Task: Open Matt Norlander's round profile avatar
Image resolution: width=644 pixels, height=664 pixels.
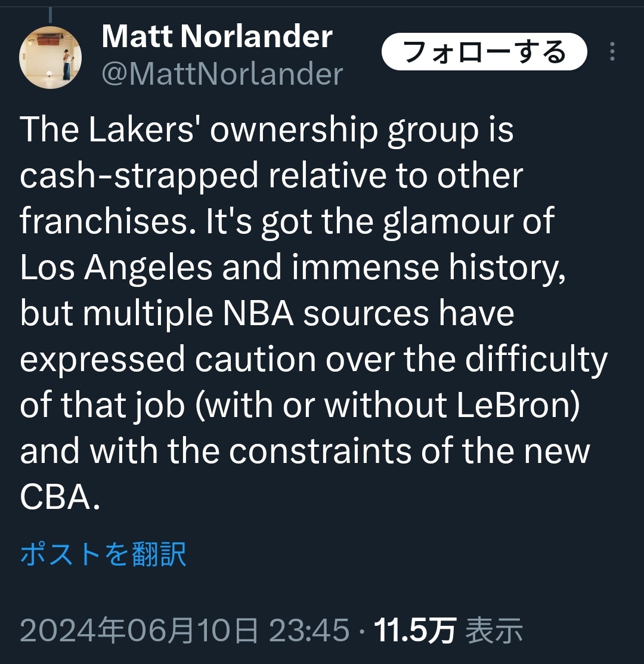Action: point(50,57)
